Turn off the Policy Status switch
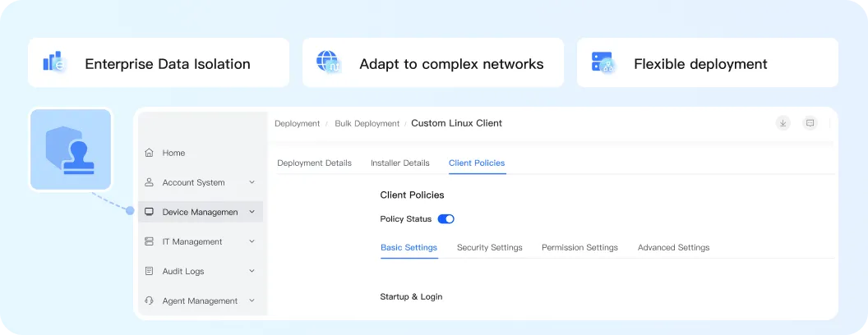This screenshot has width=868, height=335. click(x=446, y=219)
